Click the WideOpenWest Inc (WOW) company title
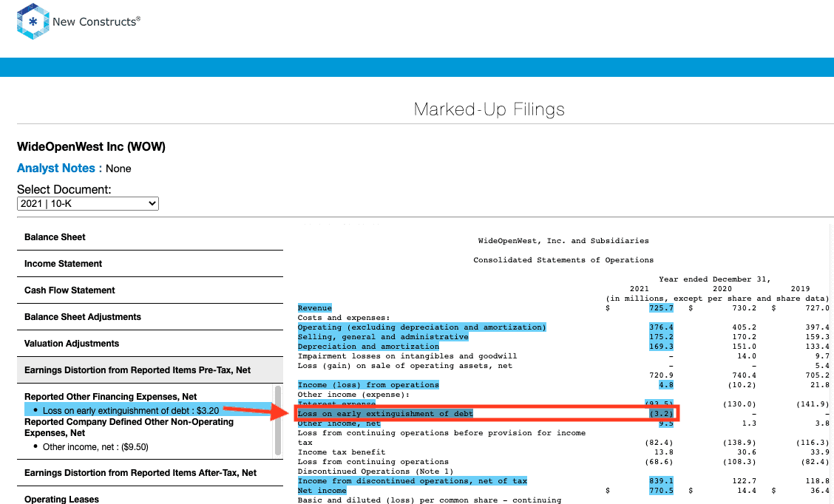The width and height of the screenshot is (834, 504). 91,147
